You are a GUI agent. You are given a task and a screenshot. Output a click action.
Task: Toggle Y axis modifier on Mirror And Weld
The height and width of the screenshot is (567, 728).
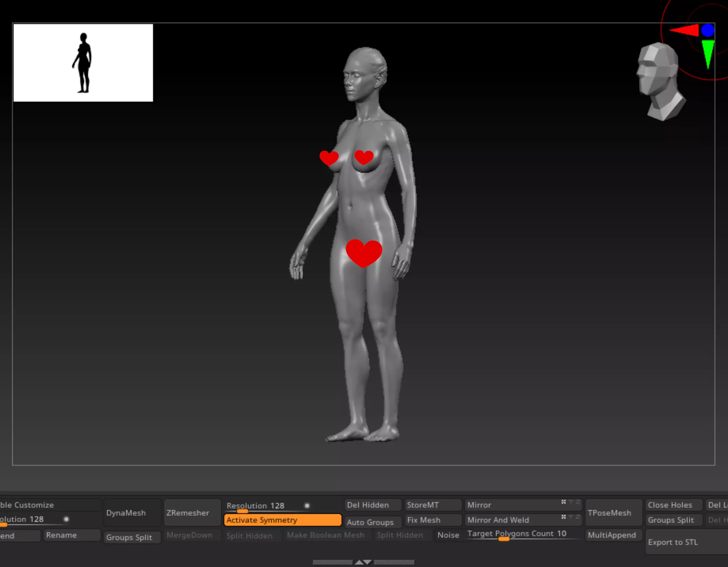click(571, 517)
